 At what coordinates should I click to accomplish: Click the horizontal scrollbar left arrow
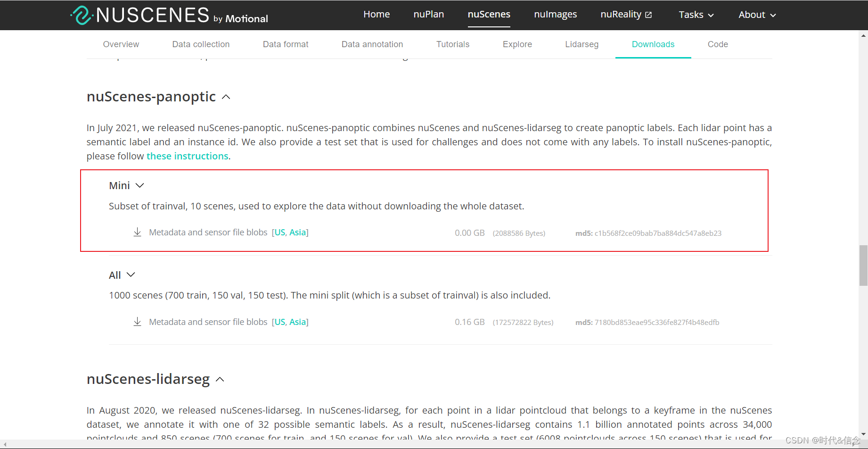(x=5, y=444)
